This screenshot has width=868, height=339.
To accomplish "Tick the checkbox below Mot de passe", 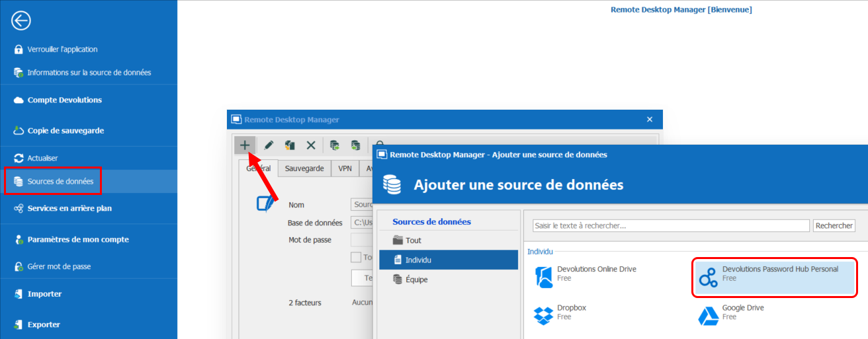I will [356, 257].
